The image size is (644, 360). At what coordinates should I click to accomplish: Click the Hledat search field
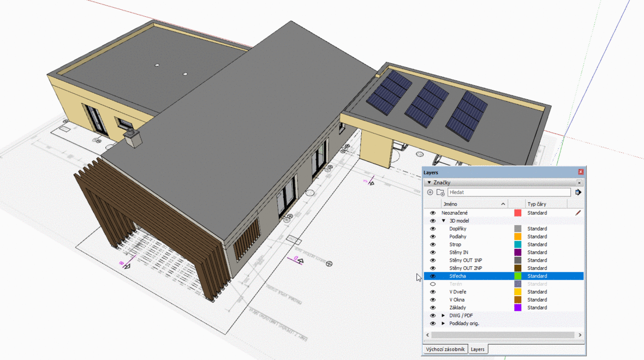pyautogui.click(x=509, y=192)
